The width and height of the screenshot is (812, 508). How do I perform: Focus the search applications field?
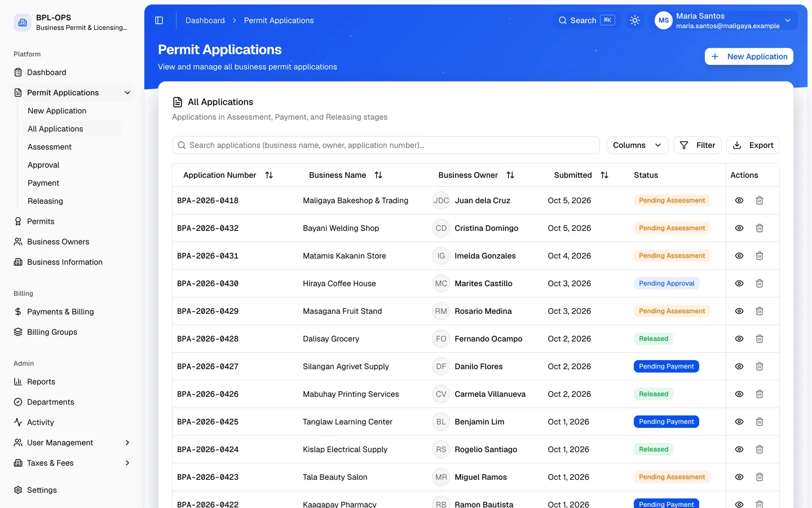tap(386, 145)
